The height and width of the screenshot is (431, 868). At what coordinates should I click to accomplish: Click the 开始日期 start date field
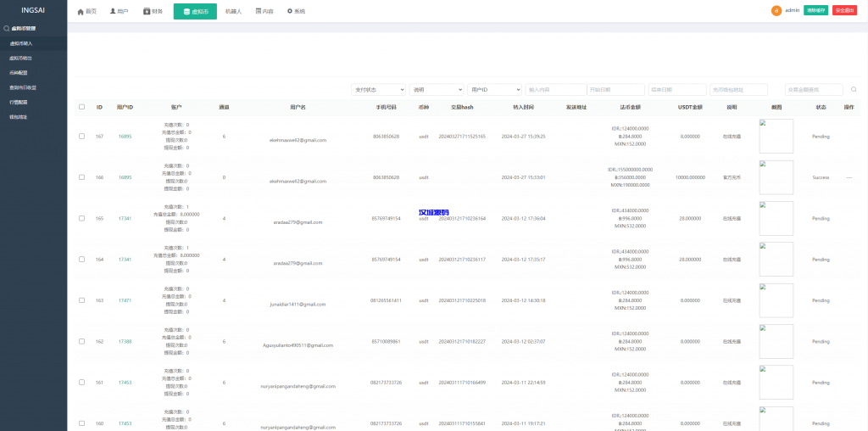click(x=615, y=89)
